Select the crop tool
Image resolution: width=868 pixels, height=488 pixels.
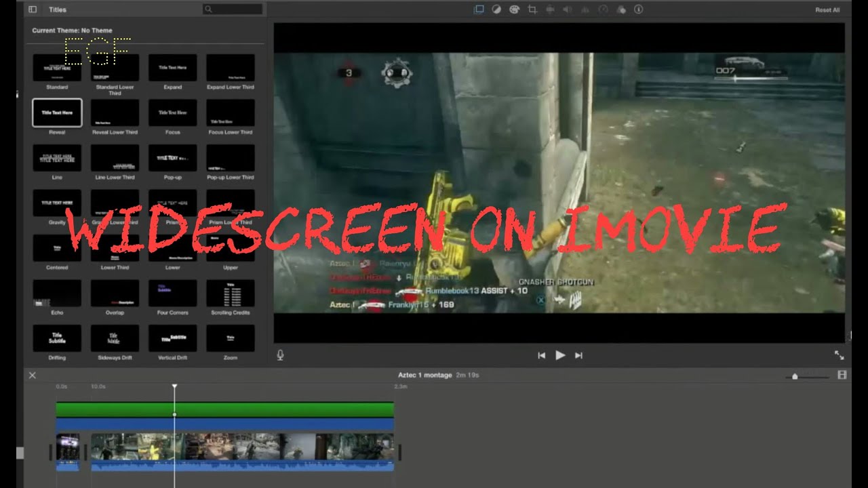532,9
